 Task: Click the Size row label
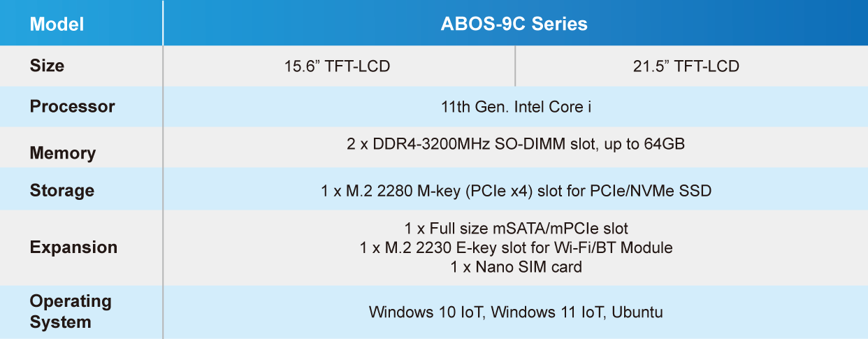47,66
